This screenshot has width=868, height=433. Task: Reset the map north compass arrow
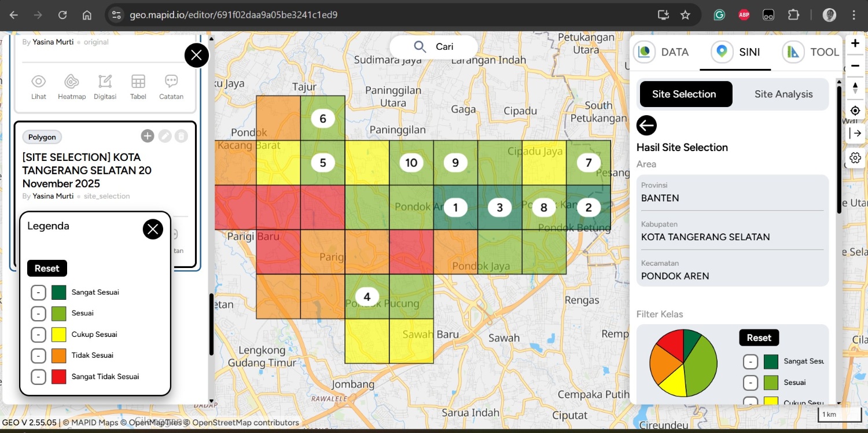tap(855, 87)
